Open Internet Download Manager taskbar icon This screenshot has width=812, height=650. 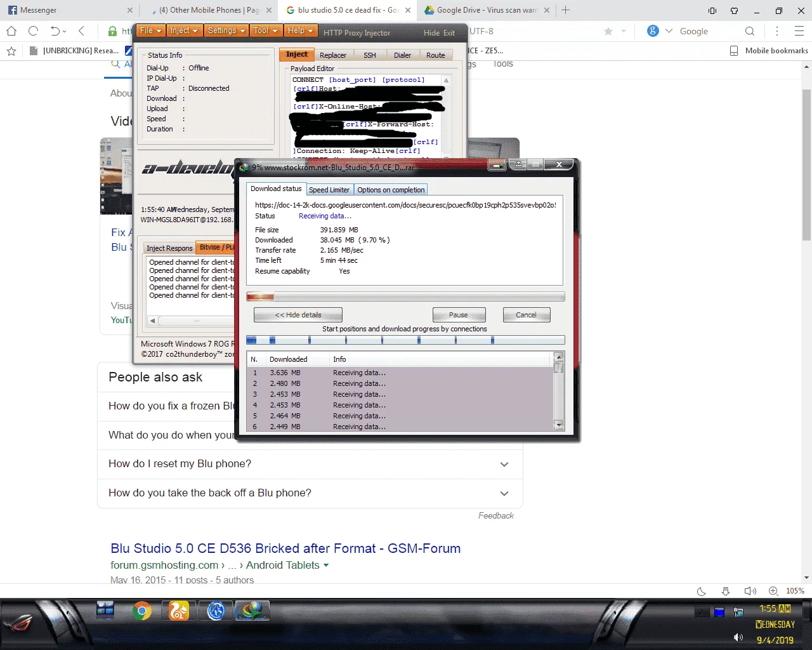[x=252, y=611]
